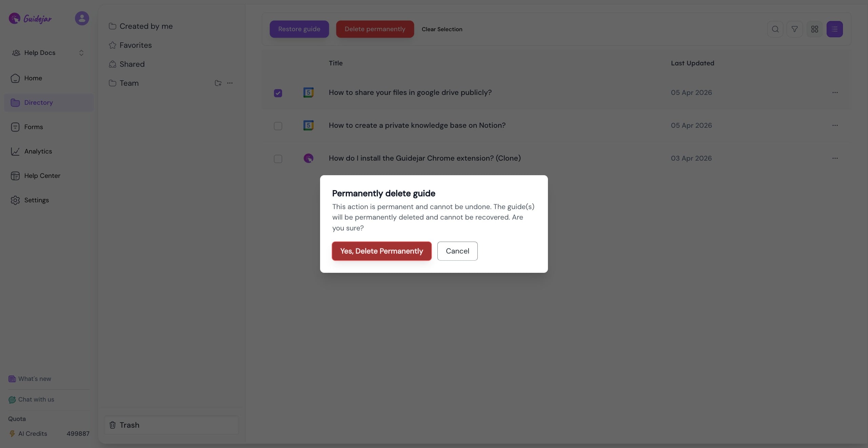
Task: Click Yes, Delete Permanently in the dialog
Action: [381, 251]
